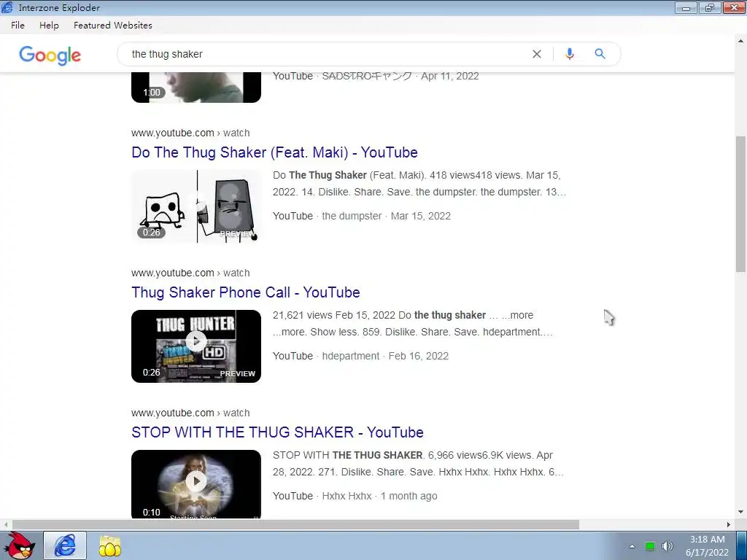Click URL above Feat. Maki result
747x560 pixels.
190,133
